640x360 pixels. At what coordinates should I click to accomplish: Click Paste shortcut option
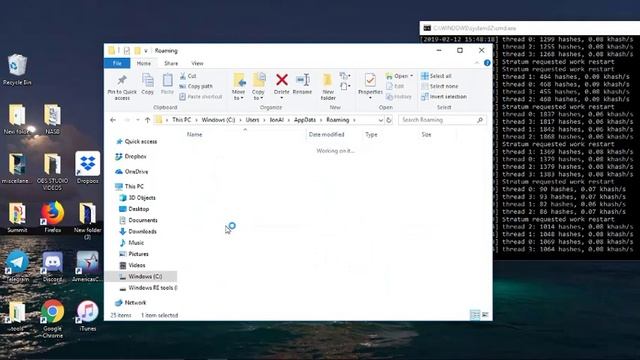pyautogui.click(x=200, y=97)
